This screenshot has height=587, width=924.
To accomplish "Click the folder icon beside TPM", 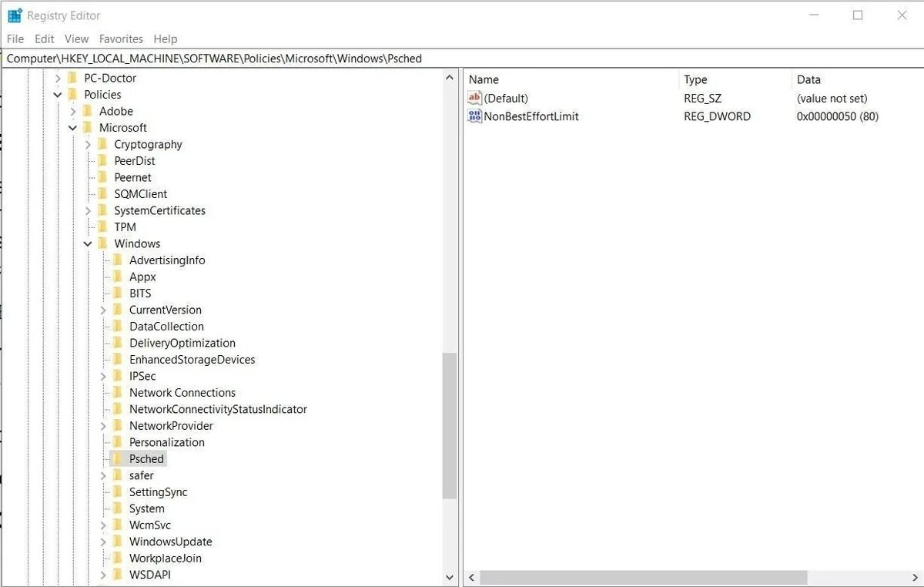I will (102, 227).
